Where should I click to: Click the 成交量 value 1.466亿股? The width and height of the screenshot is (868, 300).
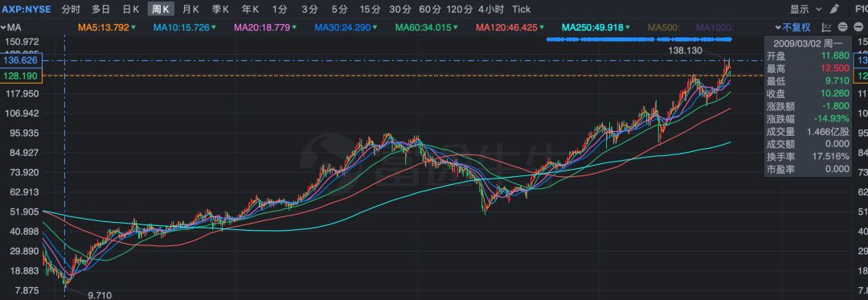[x=829, y=132]
